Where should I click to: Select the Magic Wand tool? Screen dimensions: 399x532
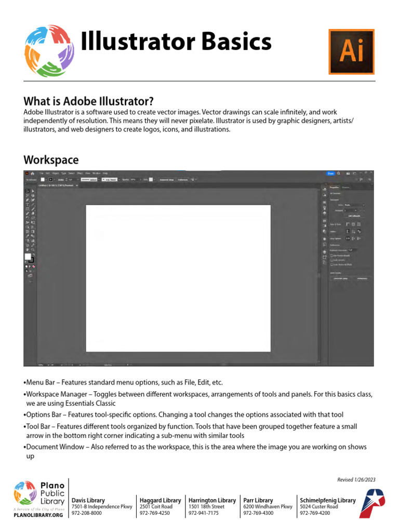28,195
